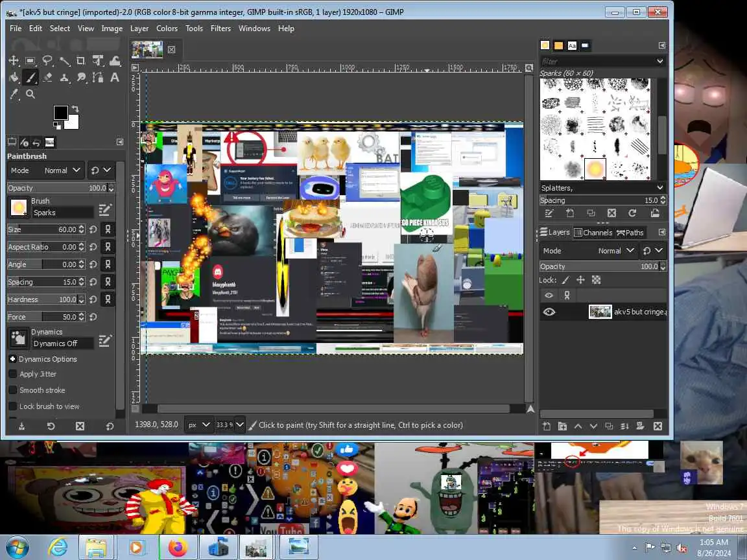Enable Lock brush to view checkbox

pos(13,406)
